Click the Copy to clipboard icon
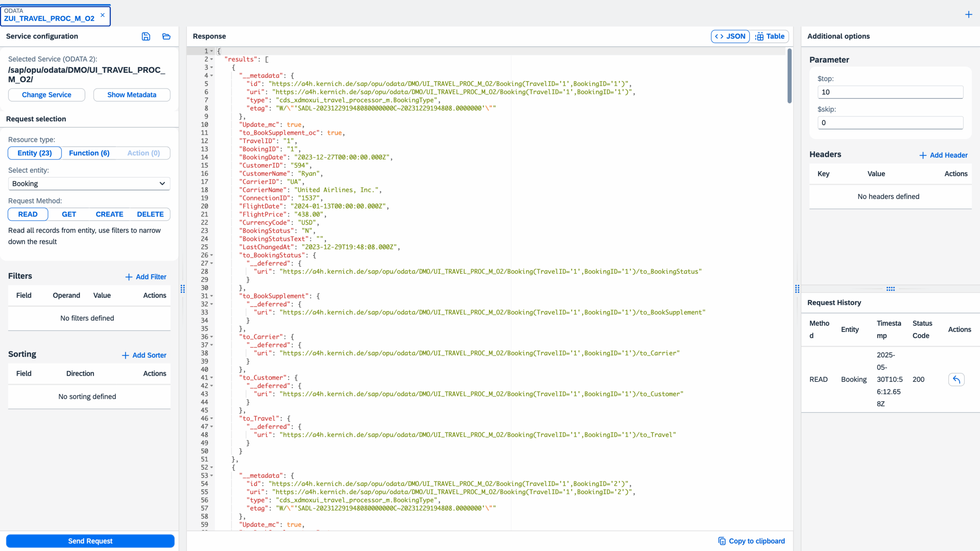980x551 pixels. point(722,541)
